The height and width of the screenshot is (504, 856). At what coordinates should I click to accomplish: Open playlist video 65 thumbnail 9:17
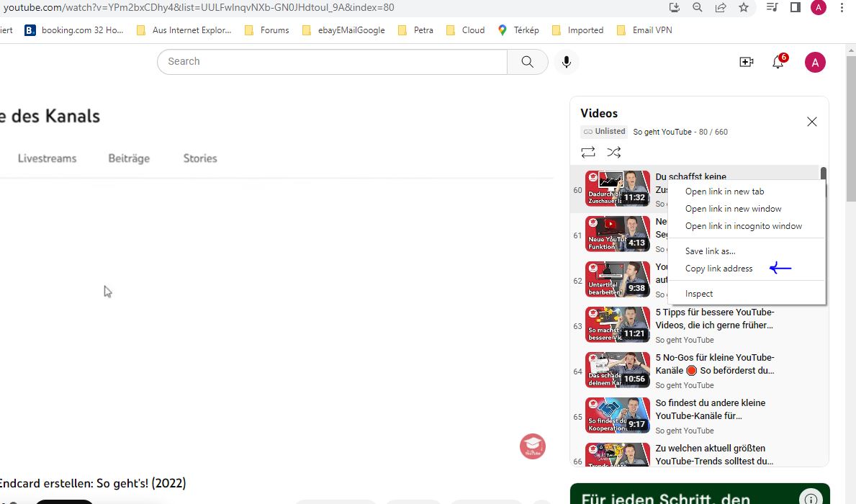click(x=618, y=415)
